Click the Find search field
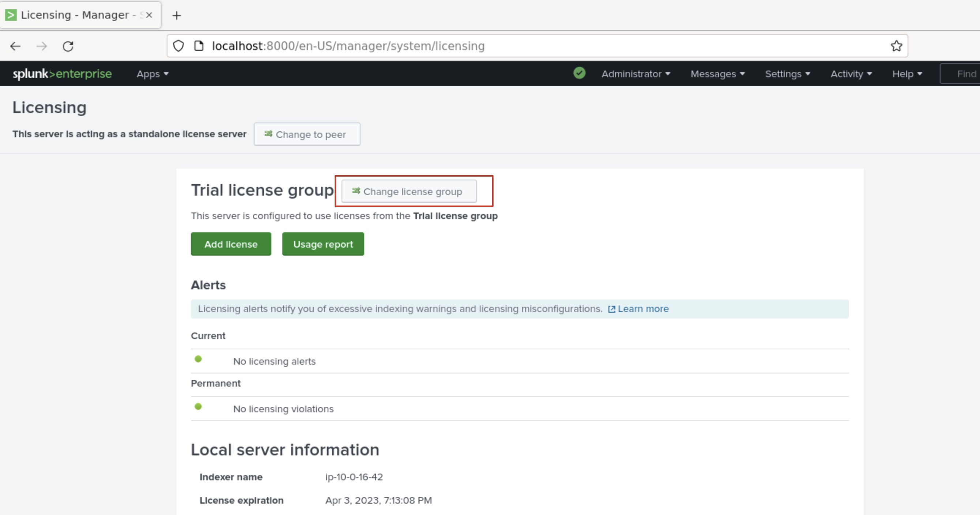 coord(960,74)
